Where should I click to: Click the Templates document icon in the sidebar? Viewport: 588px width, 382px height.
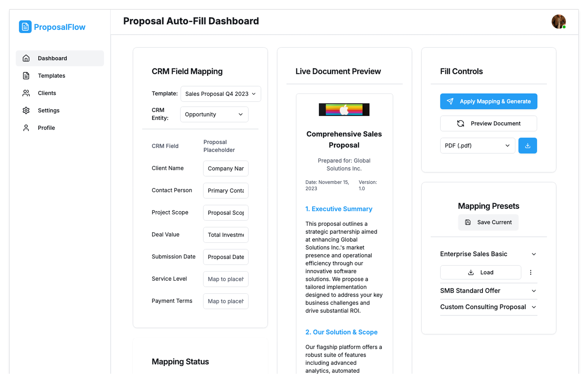point(26,76)
